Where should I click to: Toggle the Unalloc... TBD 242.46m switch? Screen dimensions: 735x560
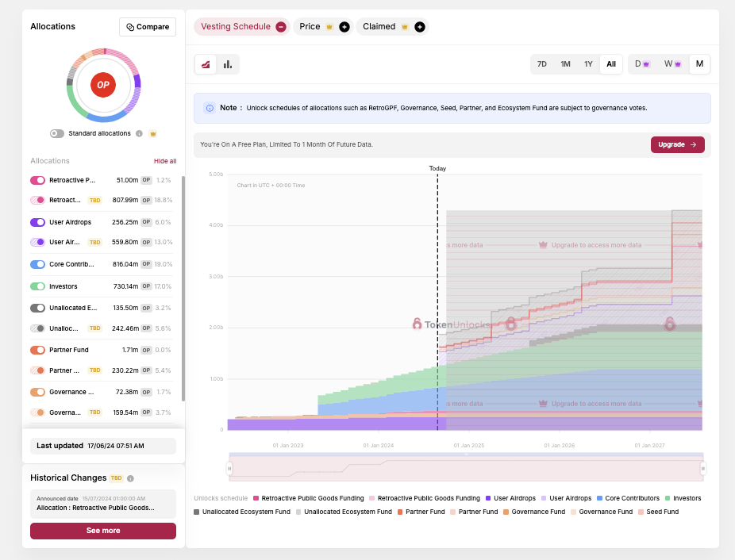[x=37, y=328]
